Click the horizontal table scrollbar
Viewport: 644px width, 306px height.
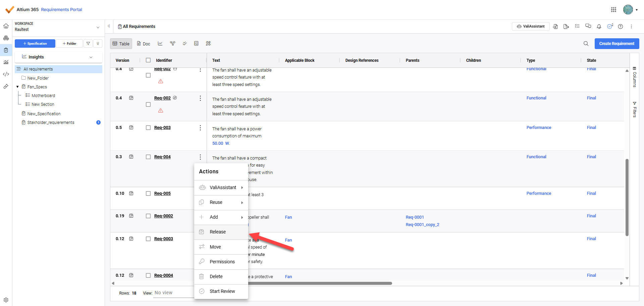[x=319, y=283]
